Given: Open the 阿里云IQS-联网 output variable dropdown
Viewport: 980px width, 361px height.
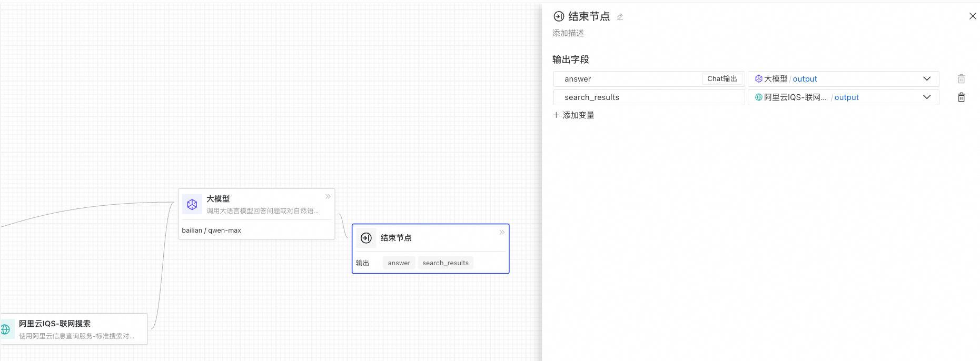Looking at the screenshot, I should (x=843, y=97).
